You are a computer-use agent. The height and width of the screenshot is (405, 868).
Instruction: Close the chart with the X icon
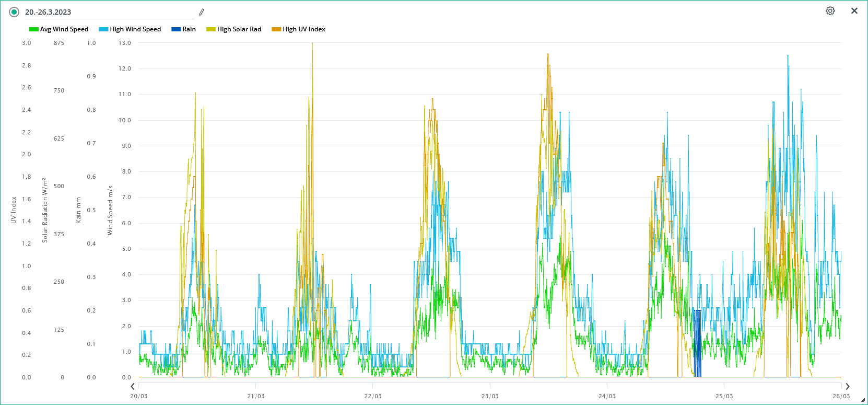point(854,11)
